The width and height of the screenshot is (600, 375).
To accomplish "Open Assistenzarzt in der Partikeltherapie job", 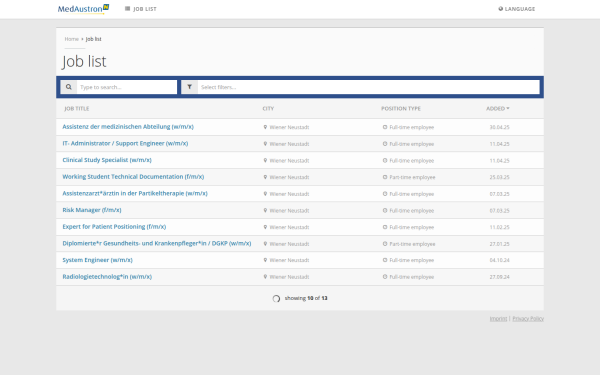I will [135, 193].
